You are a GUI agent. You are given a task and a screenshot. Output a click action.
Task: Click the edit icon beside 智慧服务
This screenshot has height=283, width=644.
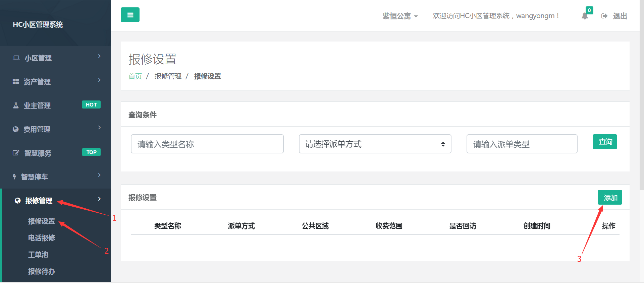coord(16,153)
